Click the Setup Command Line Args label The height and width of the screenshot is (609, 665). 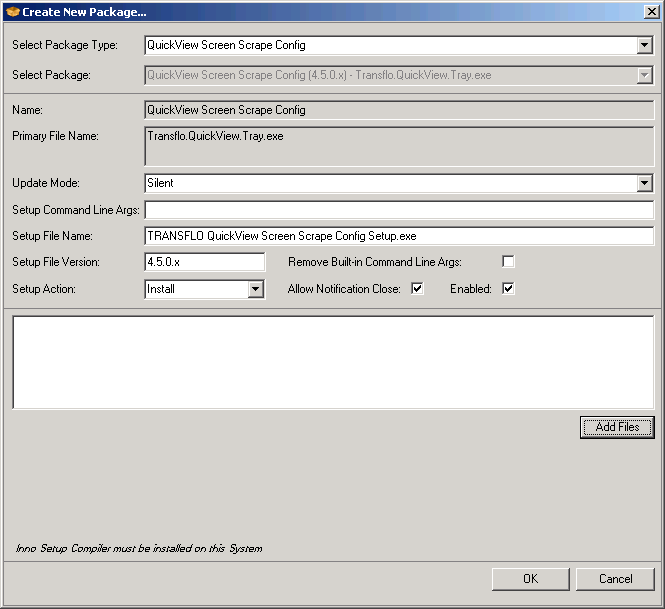coord(75,210)
